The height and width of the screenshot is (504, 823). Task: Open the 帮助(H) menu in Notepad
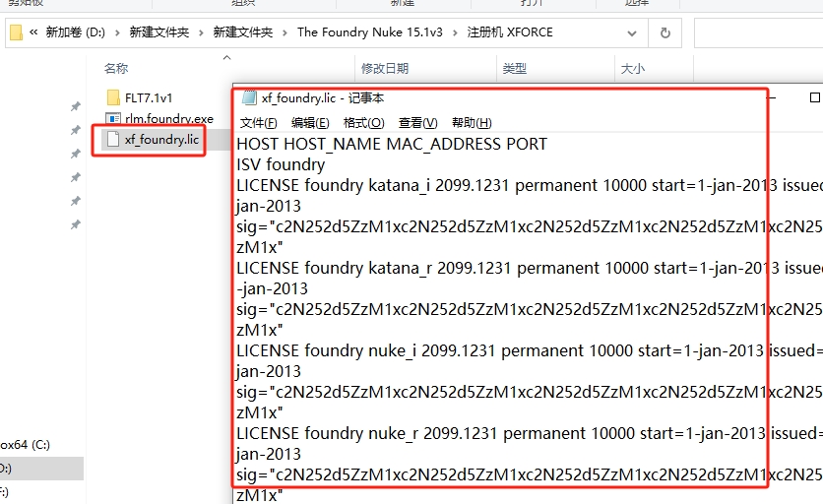click(x=471, y=123)
